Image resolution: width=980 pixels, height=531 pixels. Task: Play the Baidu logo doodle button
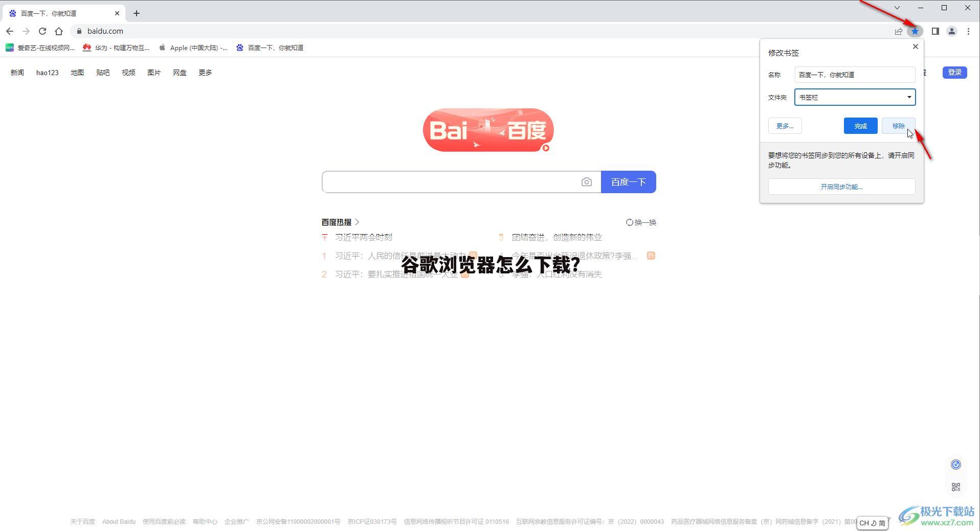(x=546, y=148)
